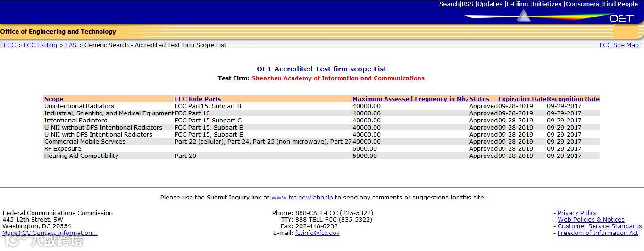Image resolution: width=644 pixels, height=251 pixels.
Task: Open Find People in top navigation
Action: pos(620,4)
